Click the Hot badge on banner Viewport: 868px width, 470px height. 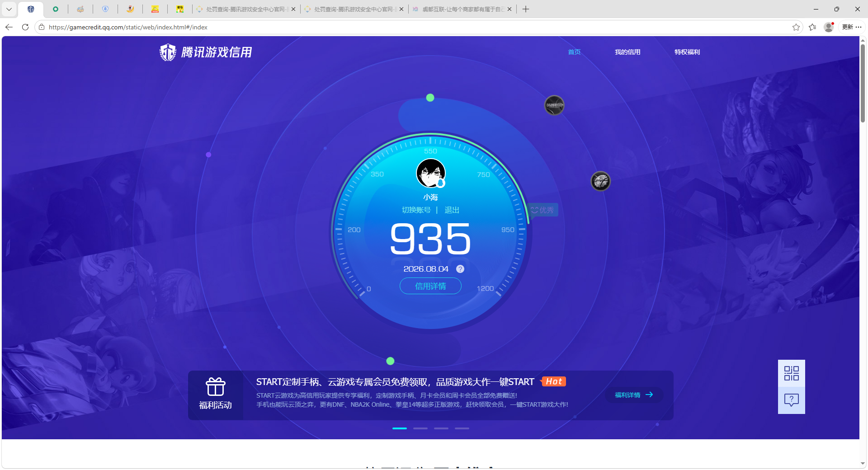click(553, 382)
